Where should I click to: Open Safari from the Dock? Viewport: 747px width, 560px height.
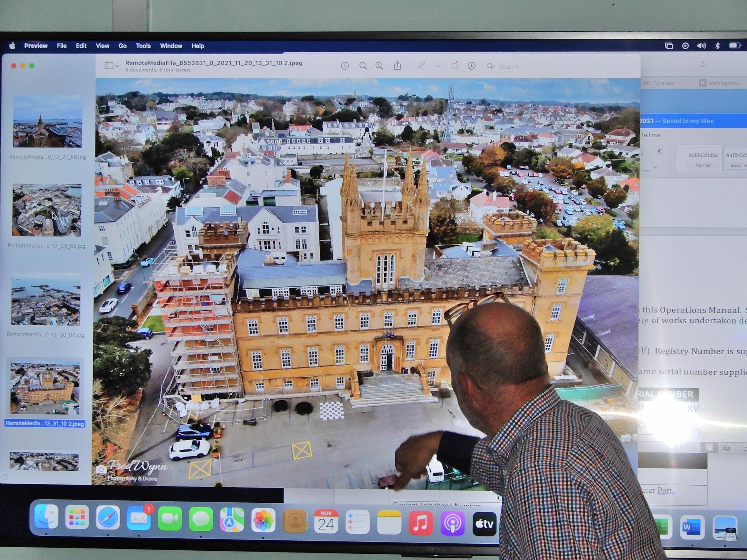tap(108, 518)
